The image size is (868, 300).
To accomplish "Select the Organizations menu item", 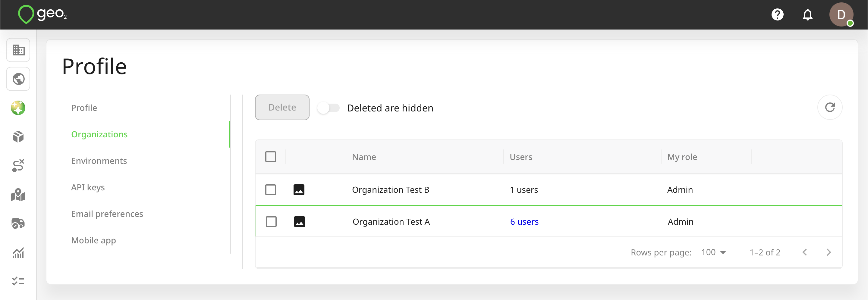I will pos(99,134).
